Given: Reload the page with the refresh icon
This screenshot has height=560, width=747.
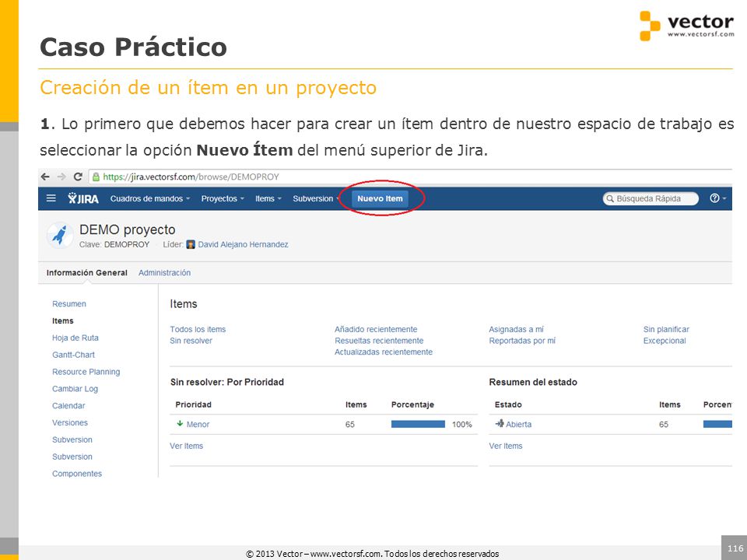Looking at the screenshot, I should (x=78, y=177).
